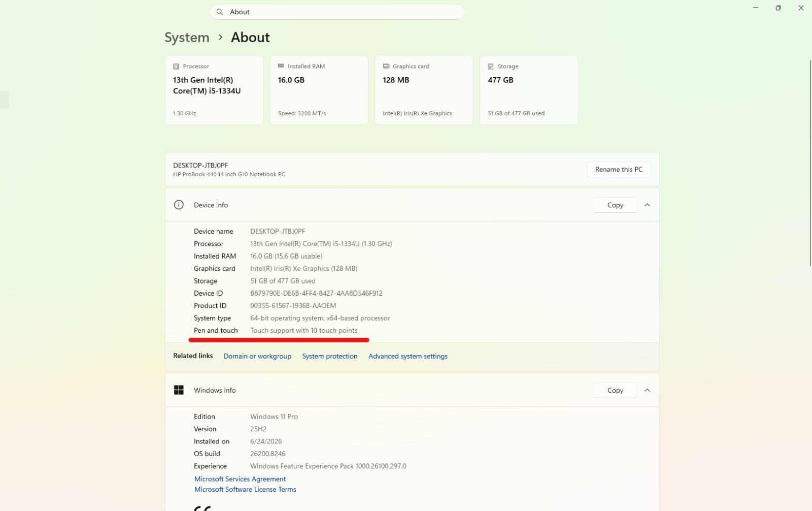Click HP ProBook 440 model name text
This screenshot has height=511, width=812.
(x=229, y=174)
